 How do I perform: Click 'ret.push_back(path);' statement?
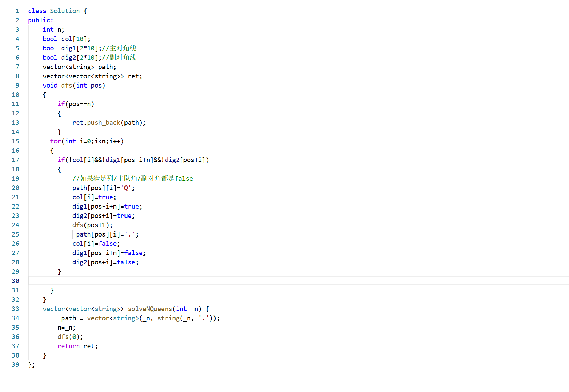(109, 123)
